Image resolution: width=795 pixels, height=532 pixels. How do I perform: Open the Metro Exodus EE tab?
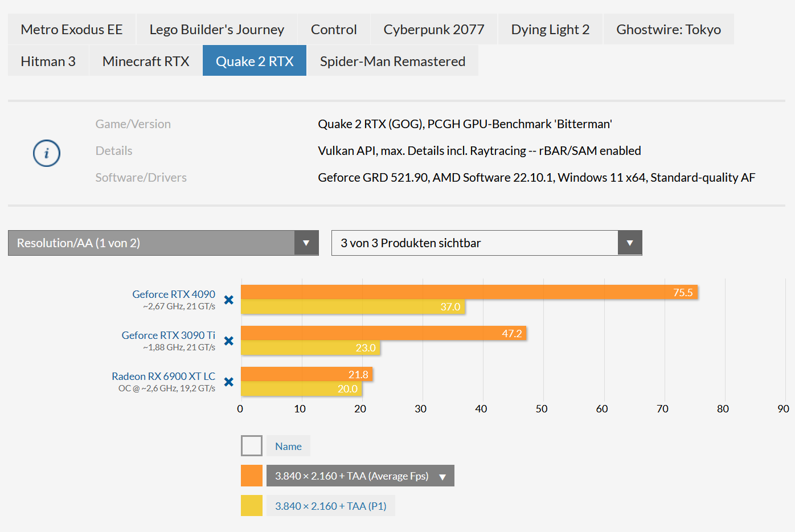pyautogui.click(x=72, y=29)
